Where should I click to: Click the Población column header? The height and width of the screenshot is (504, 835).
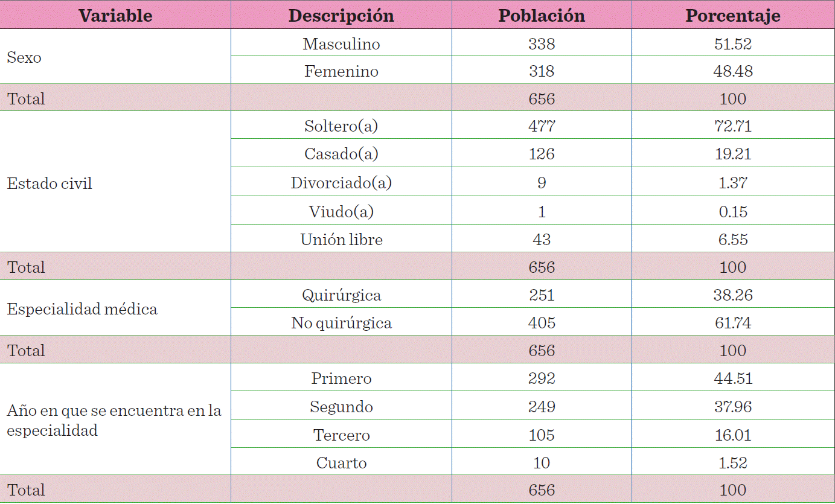542,15
